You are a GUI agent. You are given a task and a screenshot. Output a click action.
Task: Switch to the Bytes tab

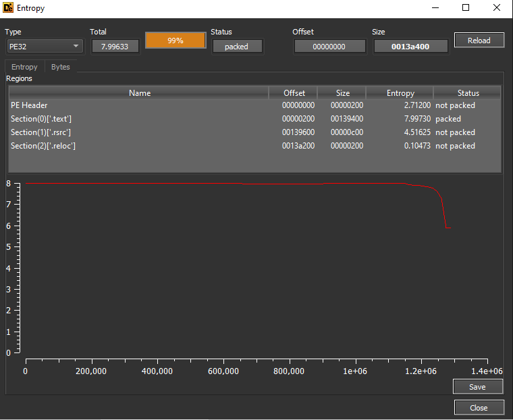61,67
